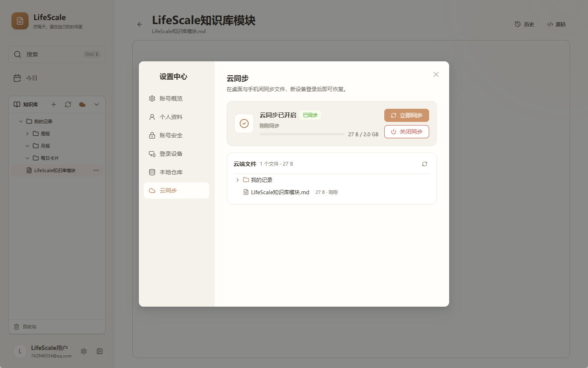Switch to 本地仓库 settings tab
588x368 pixels.
[176, 172]
